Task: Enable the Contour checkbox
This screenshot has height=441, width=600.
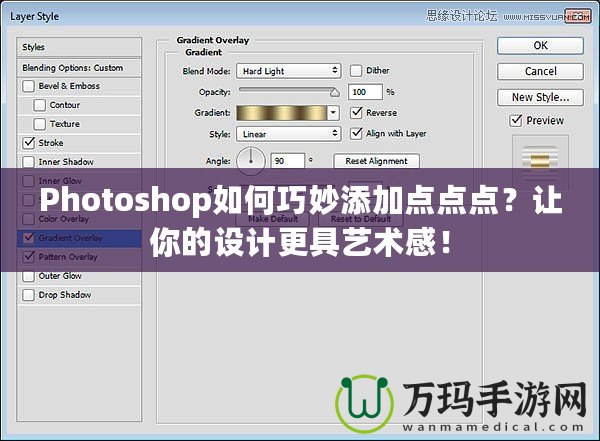Action: click(39, 105)
